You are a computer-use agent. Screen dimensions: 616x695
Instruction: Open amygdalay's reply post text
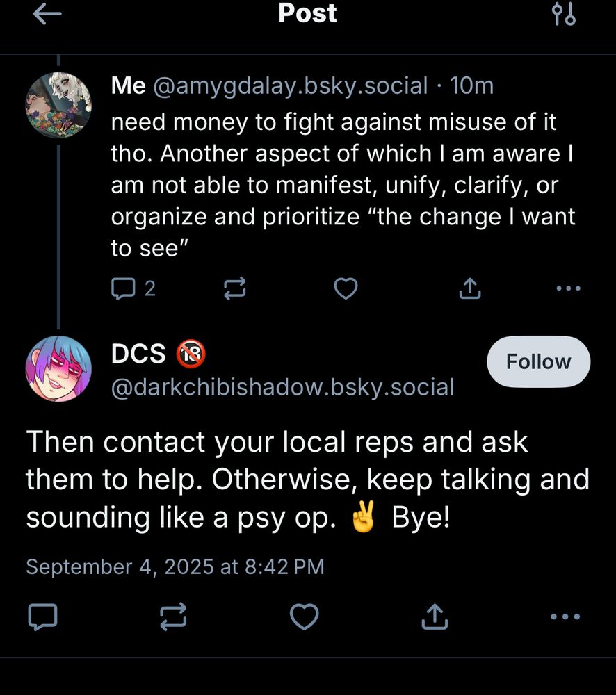pos(341,186)
